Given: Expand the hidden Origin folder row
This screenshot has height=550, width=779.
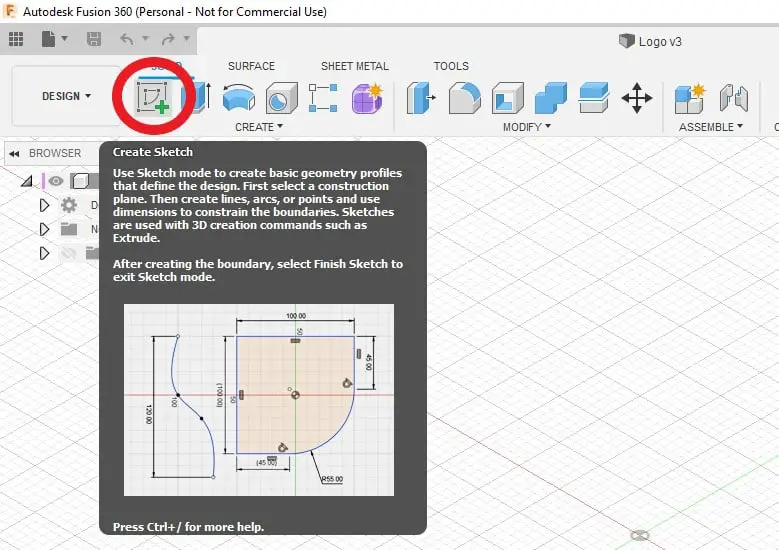Looking at the screenshot, I should [44, 253].
